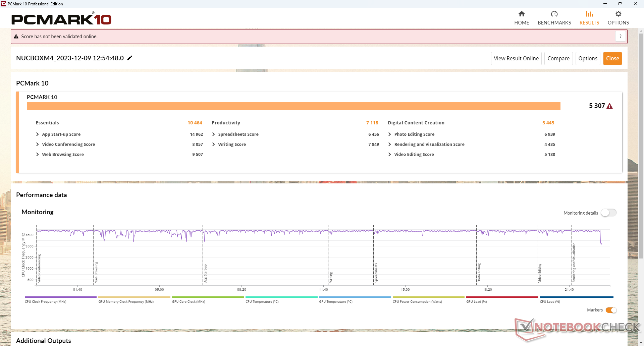Viewport: 644px width, 346px height.
Task: Restore down the PCMark 10 window
Action: [x=620, y=4]
